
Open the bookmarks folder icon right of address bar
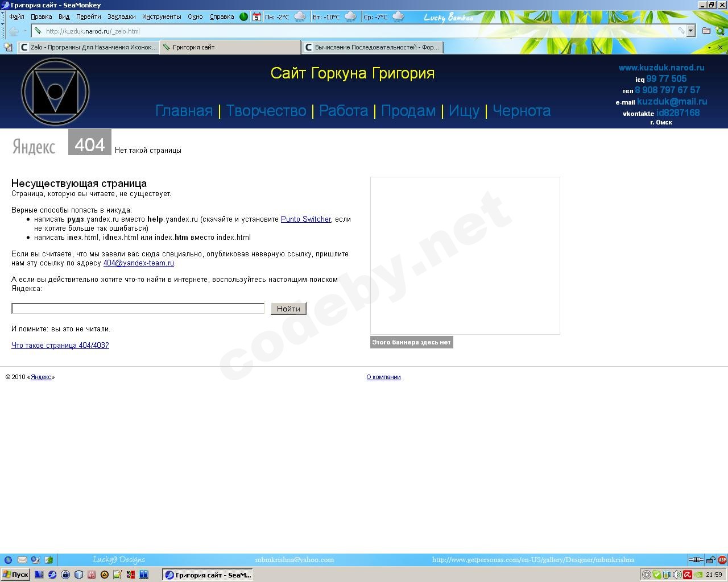706,31
